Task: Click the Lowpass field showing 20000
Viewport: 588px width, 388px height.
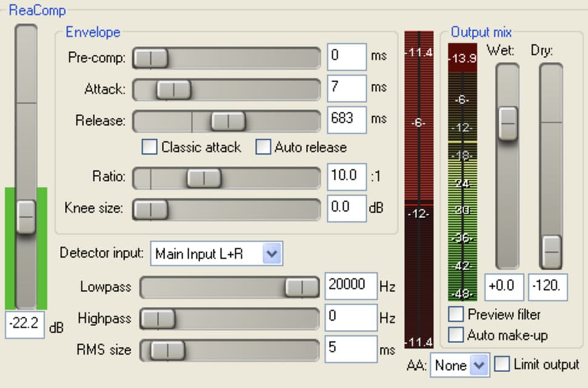Action: [351, 286]
